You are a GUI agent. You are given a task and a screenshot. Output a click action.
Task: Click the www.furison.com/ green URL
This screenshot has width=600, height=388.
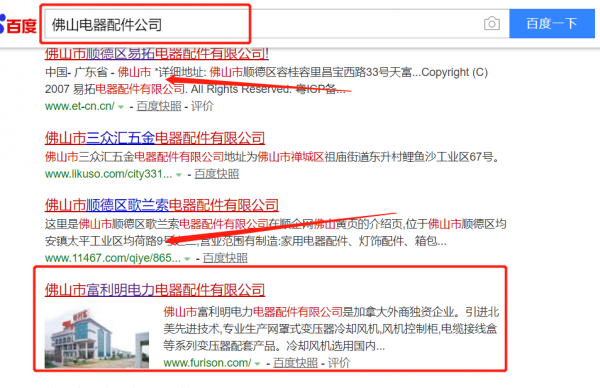pyautogui.click(x=207, y=363)
